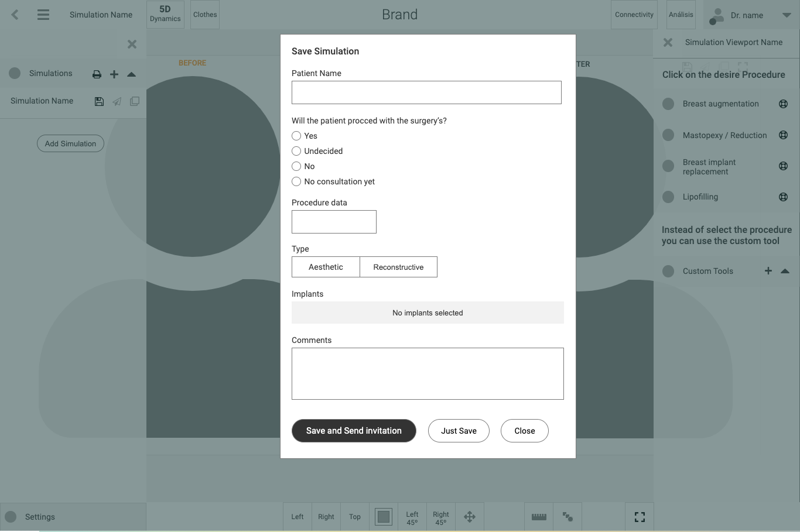The image size is (800, 532).
Task: Select the Aesthetic type tab
Action: 326,267
